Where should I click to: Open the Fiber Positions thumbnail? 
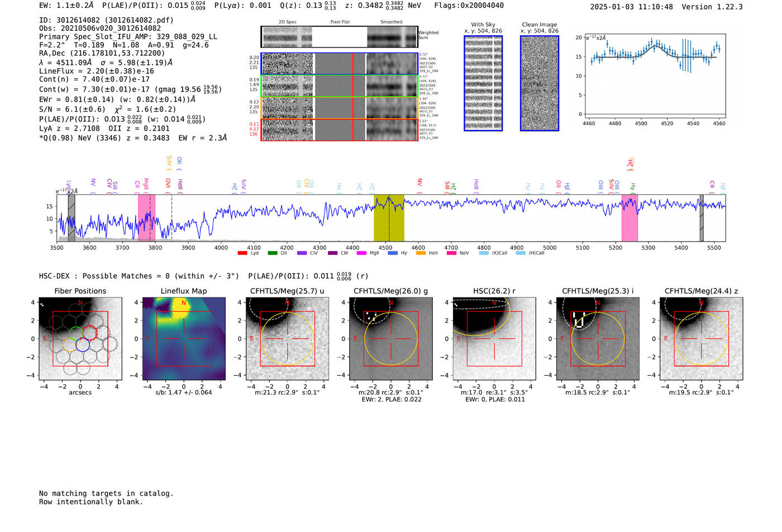click(80, 338)
